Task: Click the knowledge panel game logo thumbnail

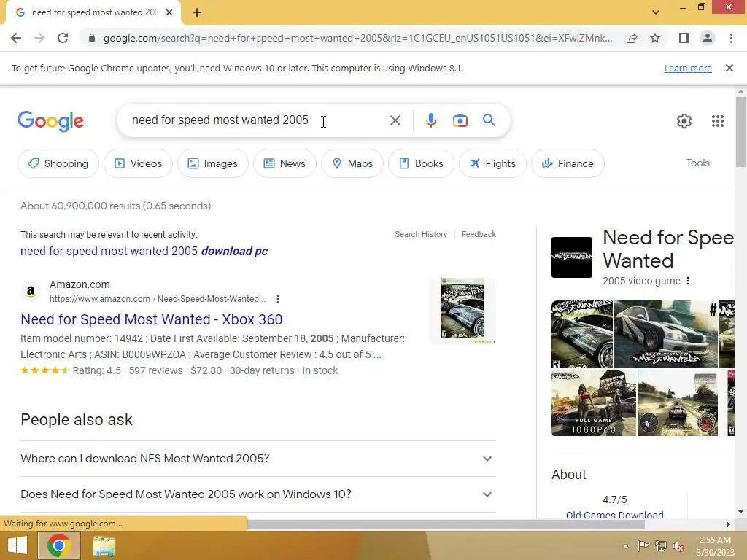Action: point(572,257)
